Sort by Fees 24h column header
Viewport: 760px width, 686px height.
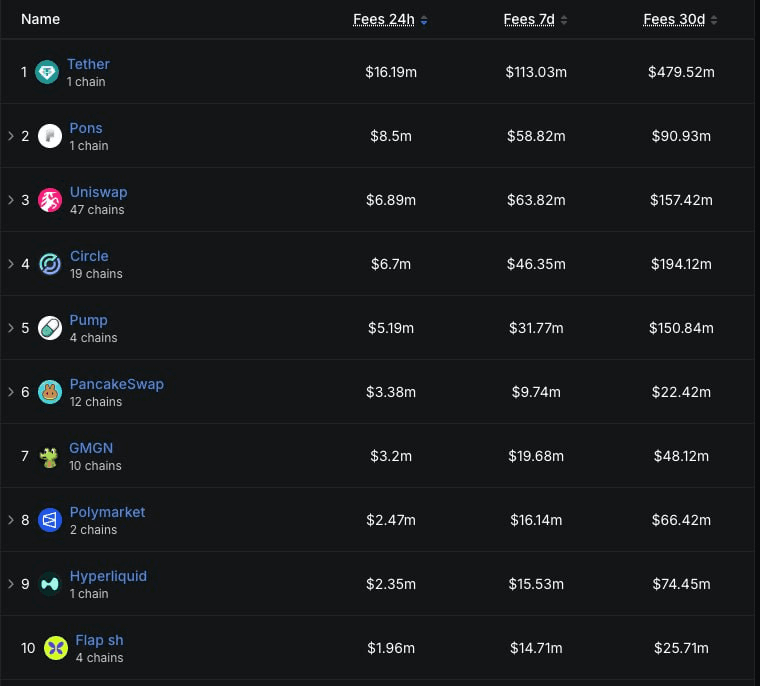pos(384,19)
